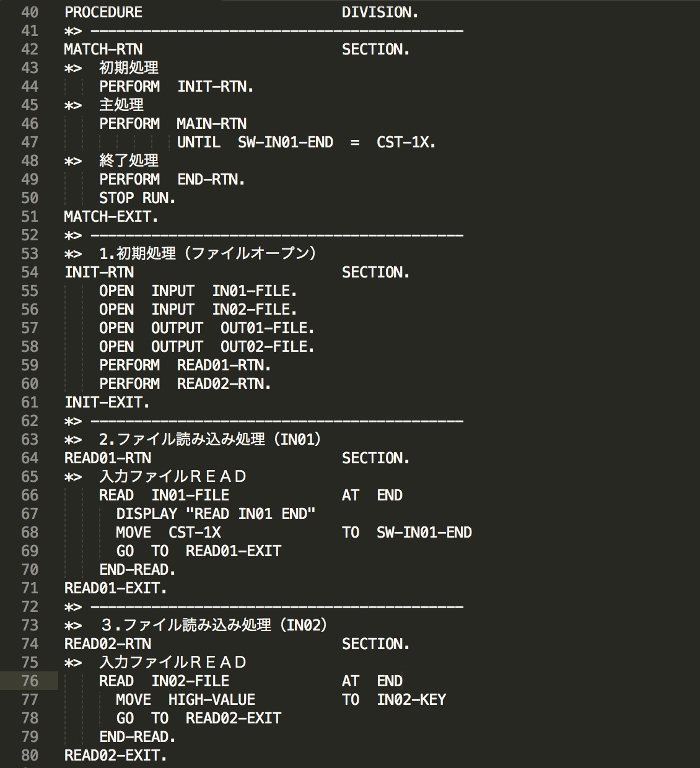This screenshot has height=768, width=700.
Task: Click END-READ on line 70
Action: tap(138, 570)
